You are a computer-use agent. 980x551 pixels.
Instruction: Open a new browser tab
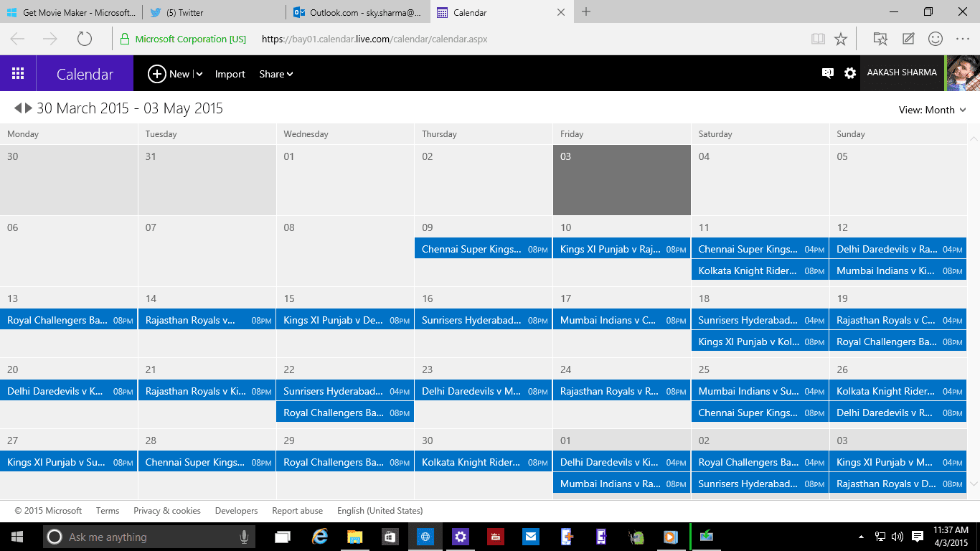point(586,11)
